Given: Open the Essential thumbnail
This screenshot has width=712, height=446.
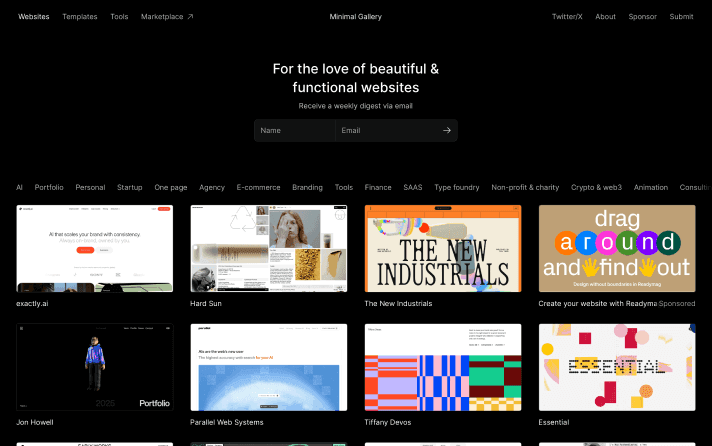Looking at the screenshot, I should (617, 367).
